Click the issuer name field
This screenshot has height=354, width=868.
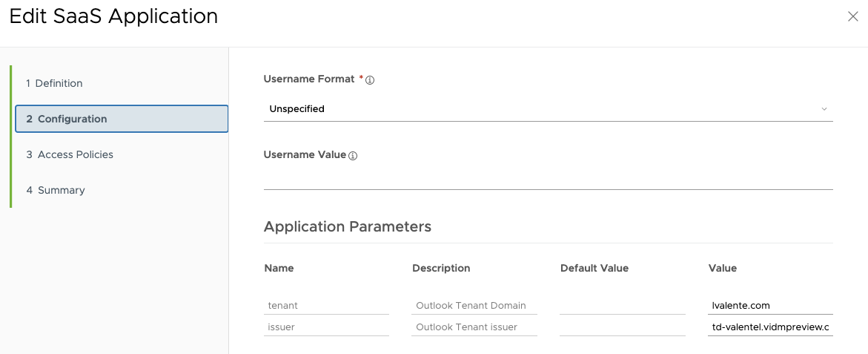(327, 327)
